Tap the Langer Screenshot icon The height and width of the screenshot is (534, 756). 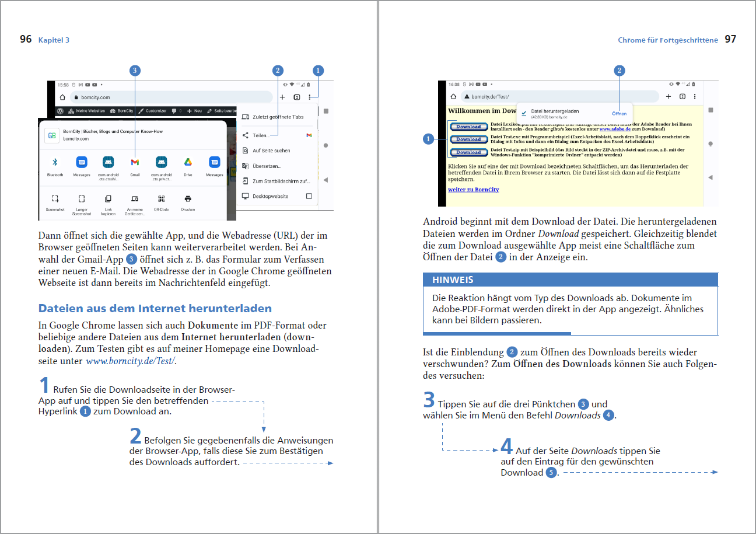pos(82,199)
